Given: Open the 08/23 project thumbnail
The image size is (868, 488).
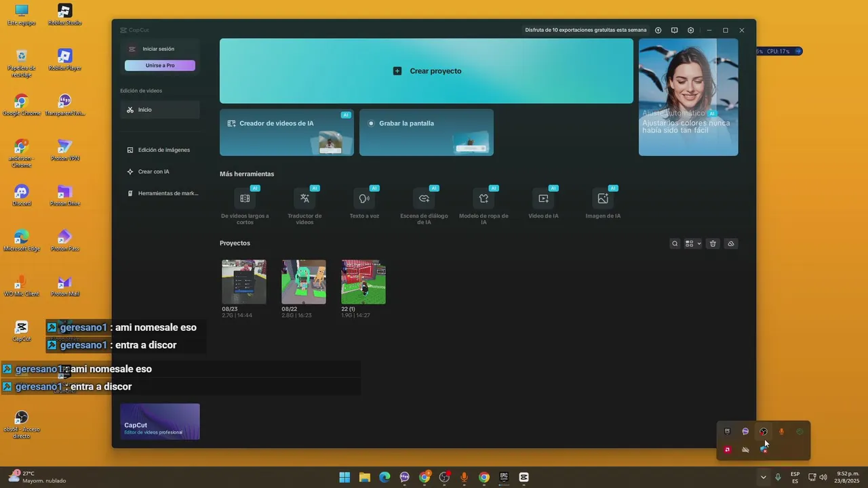Looking at the screenshot, I should (244, 282).
